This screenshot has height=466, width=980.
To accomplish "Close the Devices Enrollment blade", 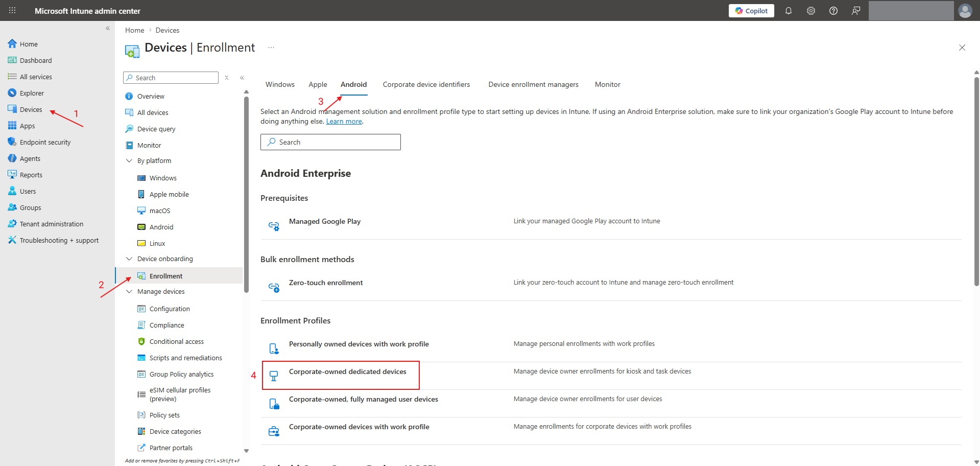I will 962,48.
